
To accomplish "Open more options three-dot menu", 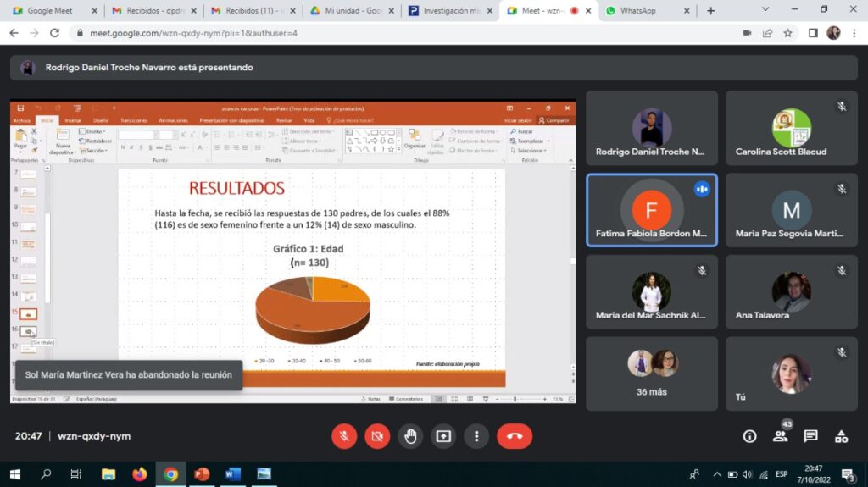I will point(476,436).
